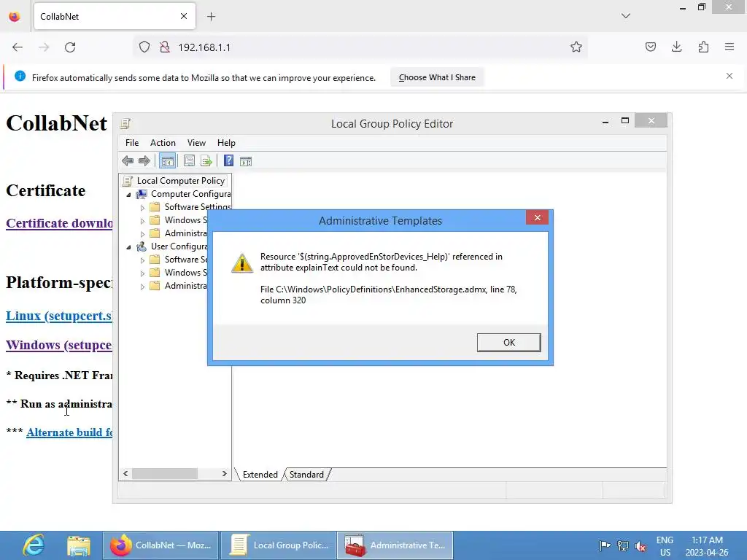Click Save to Pocket icon
Screen dimensions: 747x560
(x=651, y=47)
